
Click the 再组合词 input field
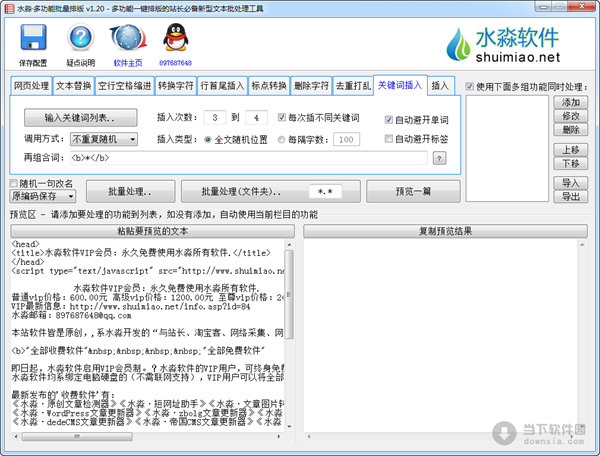coord(248,158)
